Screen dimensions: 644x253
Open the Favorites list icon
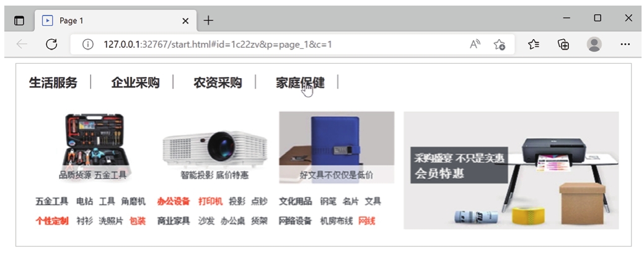tap(534, 45)
